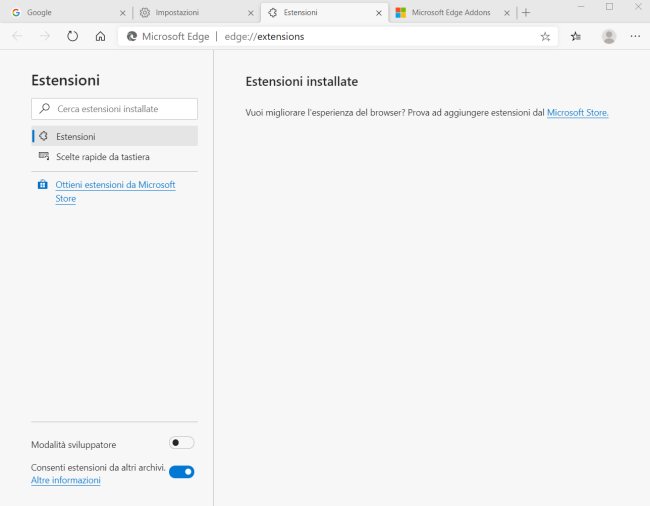
Task: Click the browser back arrow button
Action: [17, 36]
